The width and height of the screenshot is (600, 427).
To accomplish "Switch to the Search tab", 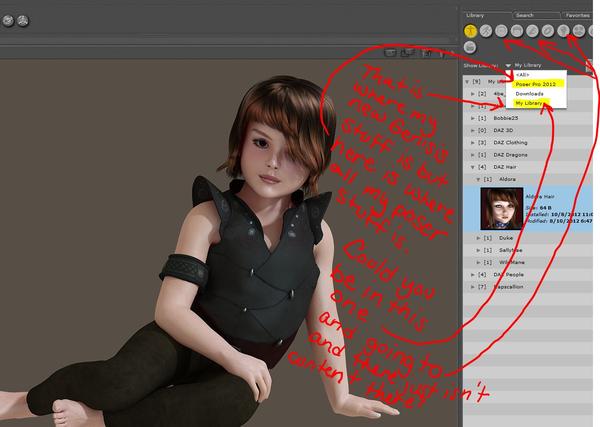I will click(525, 15).
